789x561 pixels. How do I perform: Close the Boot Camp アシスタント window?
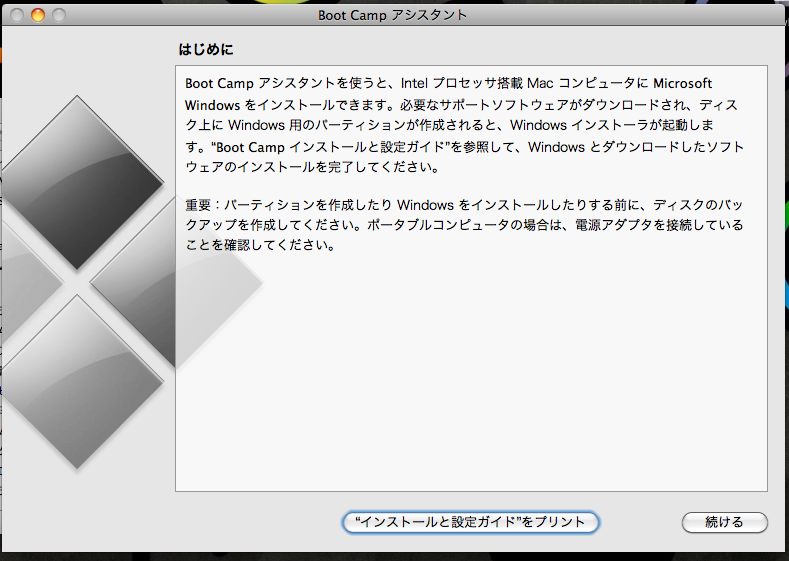[x=17, y=15]
